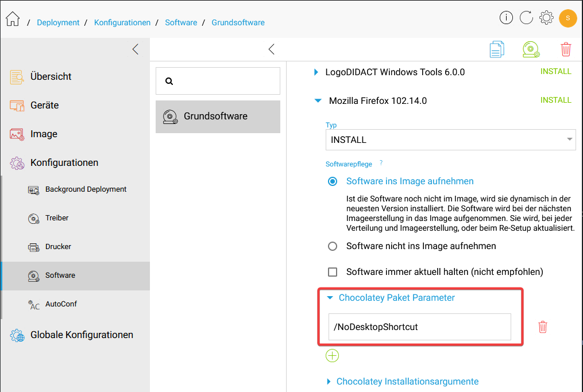Add a new Chocolatey parameter plus icon
This screenshot has height=392, width=583.
coord(332,356)
